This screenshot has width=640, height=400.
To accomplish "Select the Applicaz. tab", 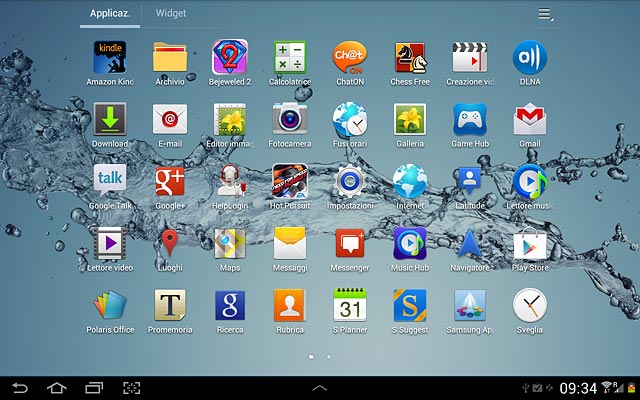I will click(x=110, y=13).
